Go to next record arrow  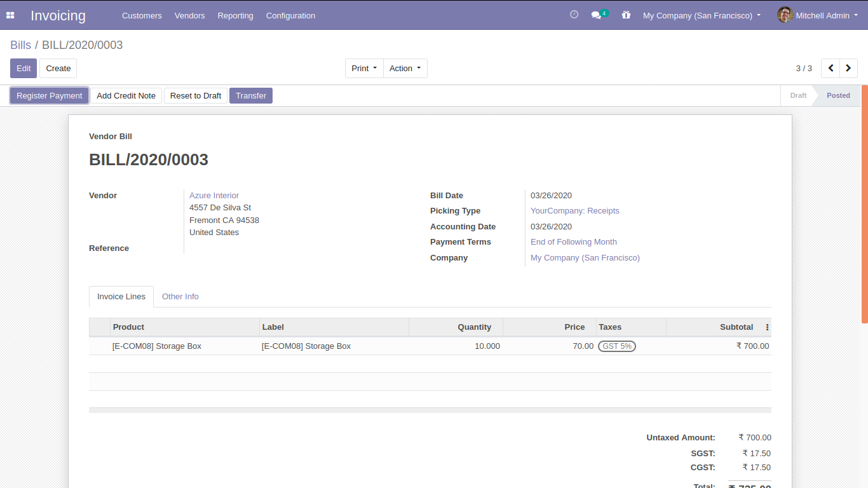tap(848, 68)
